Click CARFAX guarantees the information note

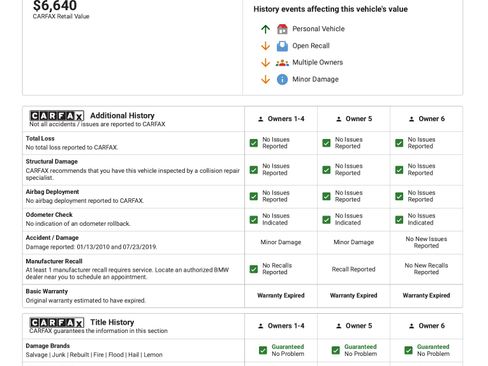coord(98,331)
